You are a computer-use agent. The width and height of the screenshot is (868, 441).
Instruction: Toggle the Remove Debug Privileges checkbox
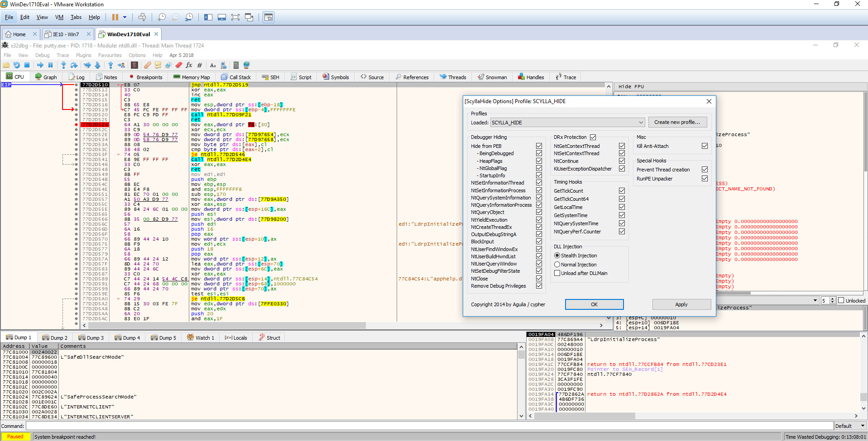pos(539,286)
